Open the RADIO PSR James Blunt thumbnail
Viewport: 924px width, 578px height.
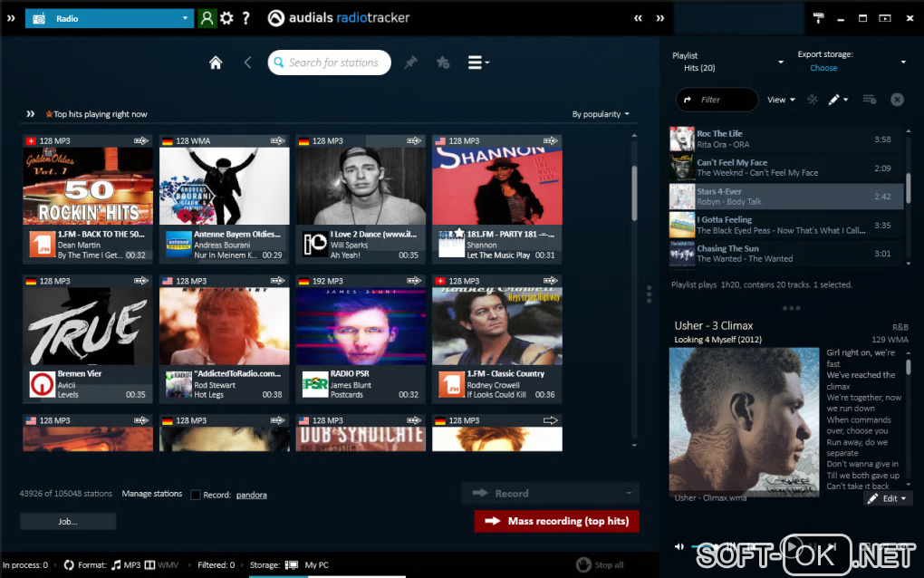click(361, 326)
